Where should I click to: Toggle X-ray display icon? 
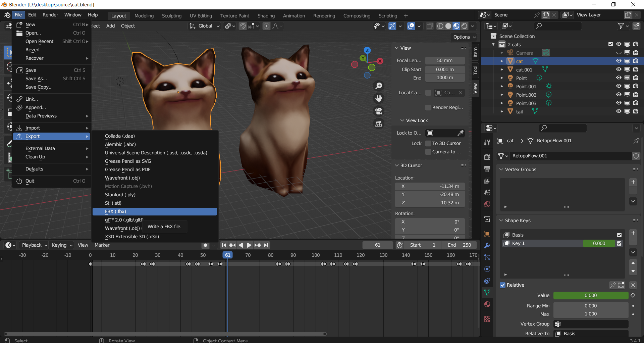430,26
